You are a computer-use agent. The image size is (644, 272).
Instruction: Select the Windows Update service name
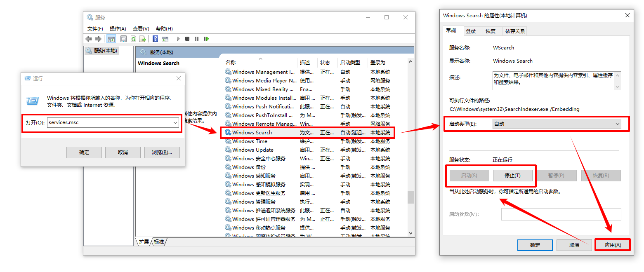coord(253,150)
